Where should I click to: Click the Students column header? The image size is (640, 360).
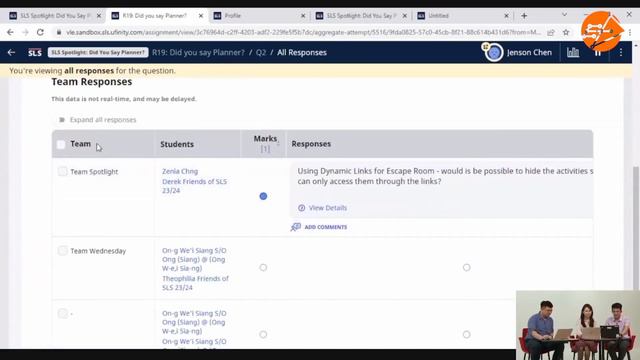coord(177,144)
